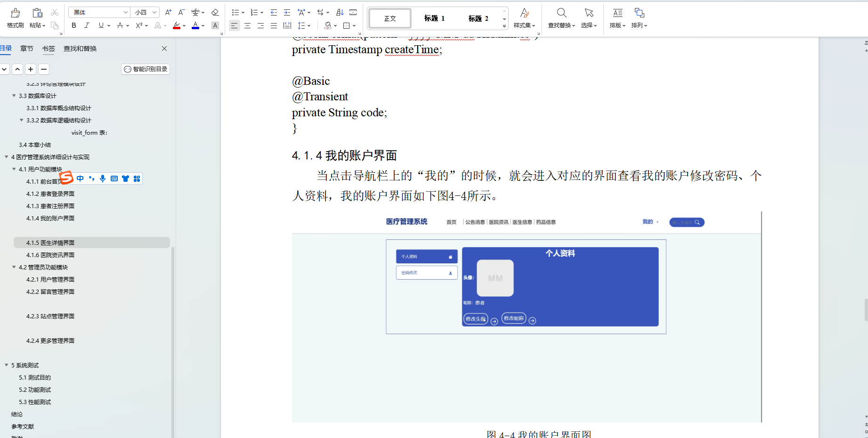The width and height of the screenshot is (868, 438).
Task: Clear formatting with the eraser icon
Action: tap(215, 12)
